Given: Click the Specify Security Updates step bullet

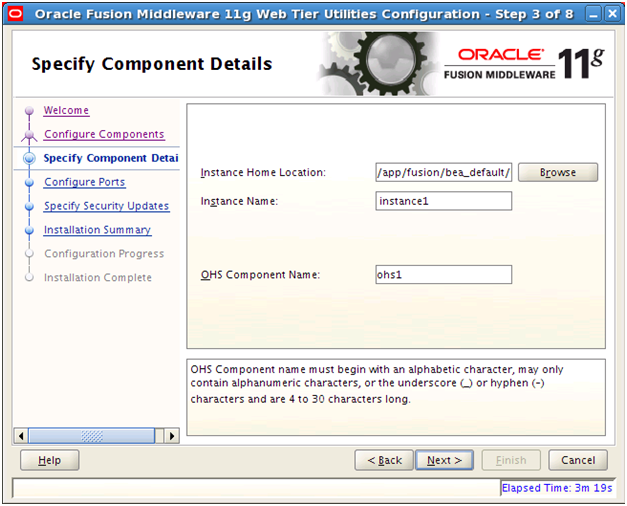Looking at the screenshot, I should coord(29,206).
